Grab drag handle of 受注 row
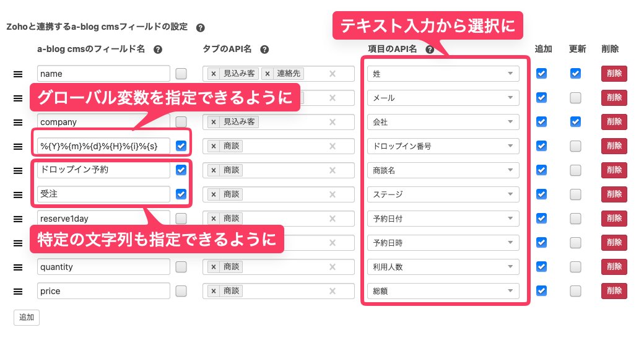Viewport: 644px width, 348px height. (18, 195)
